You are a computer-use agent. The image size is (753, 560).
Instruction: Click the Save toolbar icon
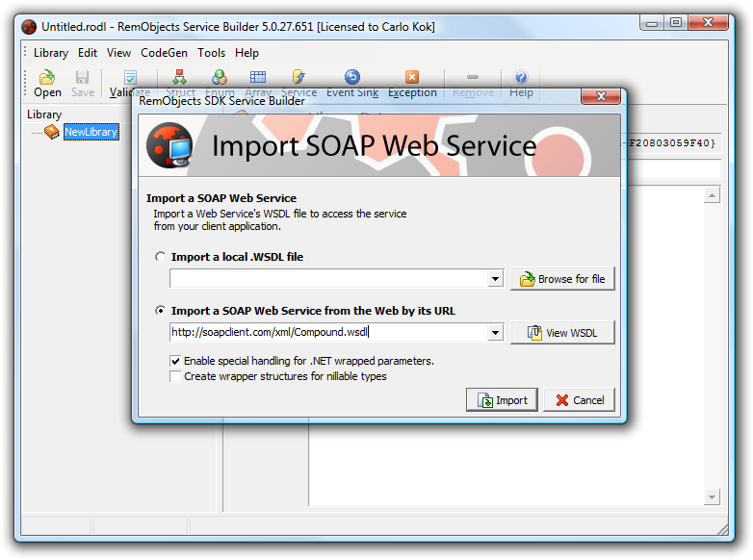(x=83, y=83)
